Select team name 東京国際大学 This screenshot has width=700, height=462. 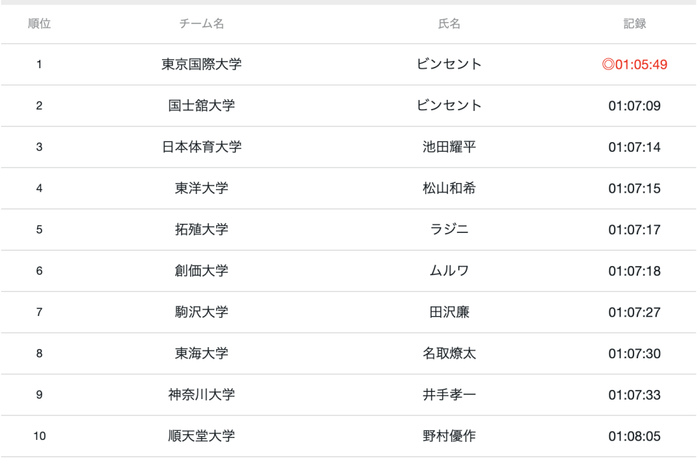201,65
